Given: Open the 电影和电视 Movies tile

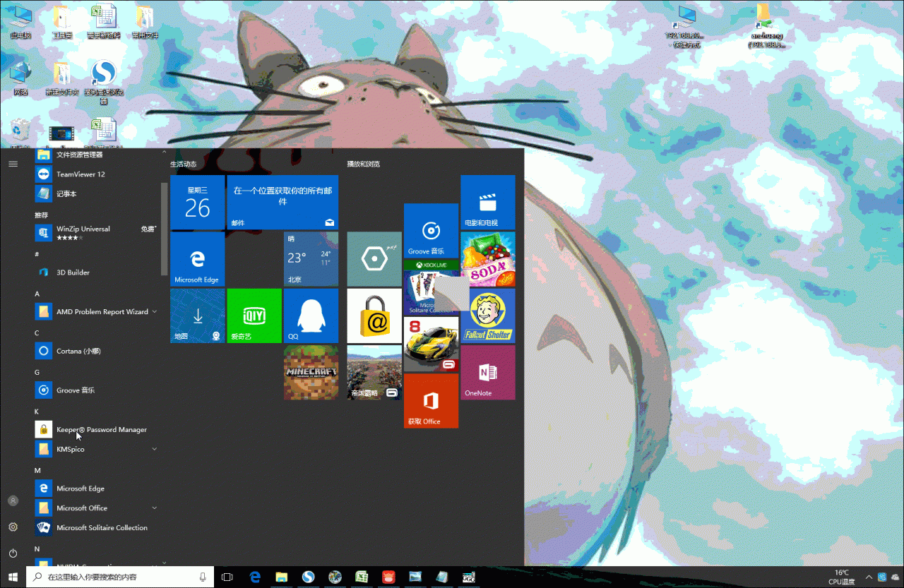Looking at the screenshot, I should pyautogui.click(x=488, y=203).
